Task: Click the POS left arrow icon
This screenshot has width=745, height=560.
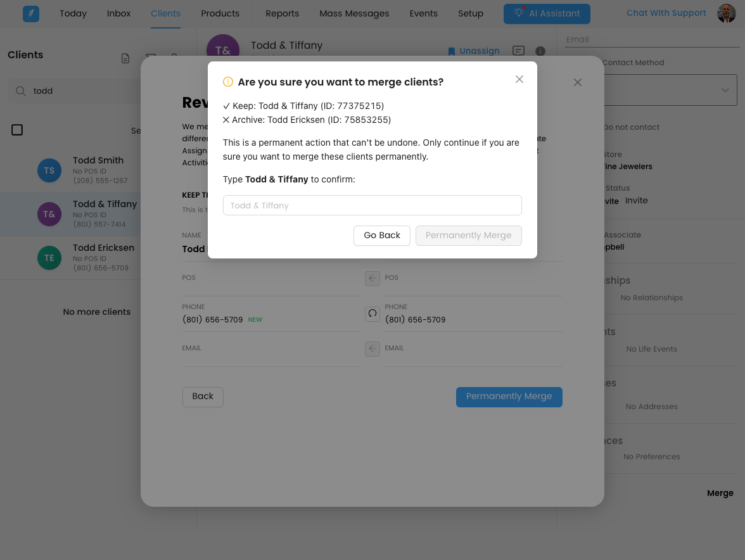Action: click(372, 278)
